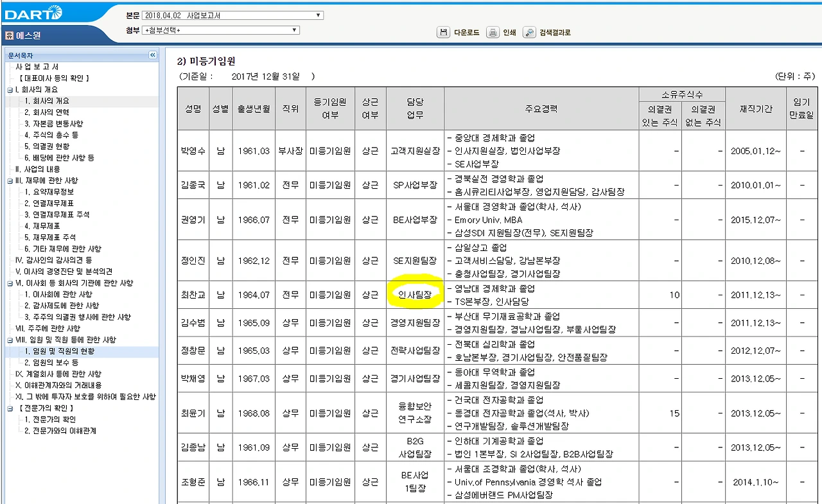Select tree item 3. 연결재무제표 주석
The image size is (822, 504).
(57, 215)
